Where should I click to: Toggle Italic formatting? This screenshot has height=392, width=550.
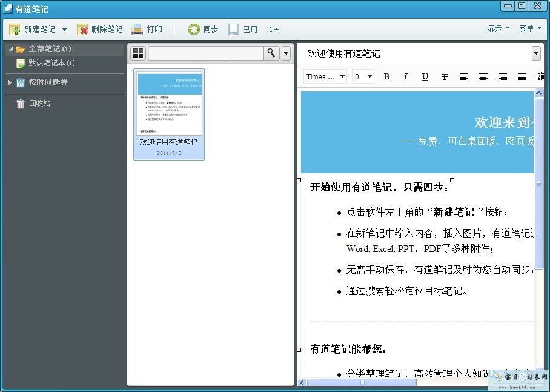[405, 76]
